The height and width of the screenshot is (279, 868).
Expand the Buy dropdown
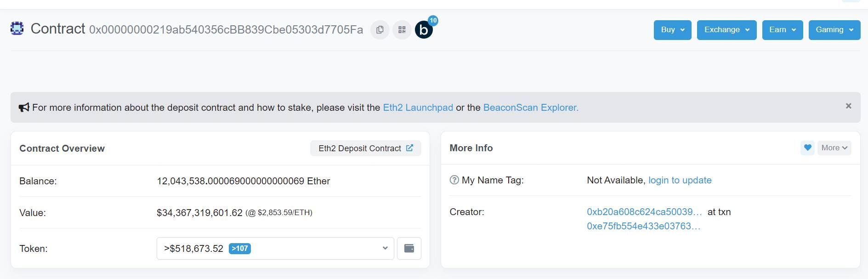[x=672, y=30]
